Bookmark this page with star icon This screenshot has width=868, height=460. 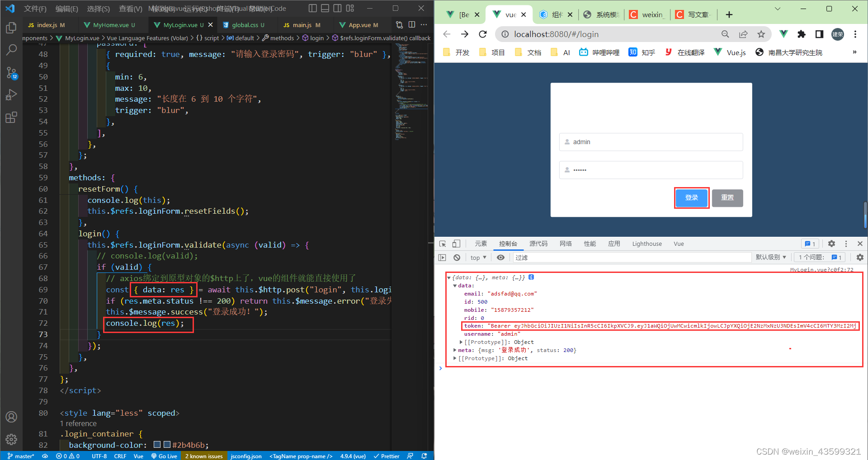[761, 34]
